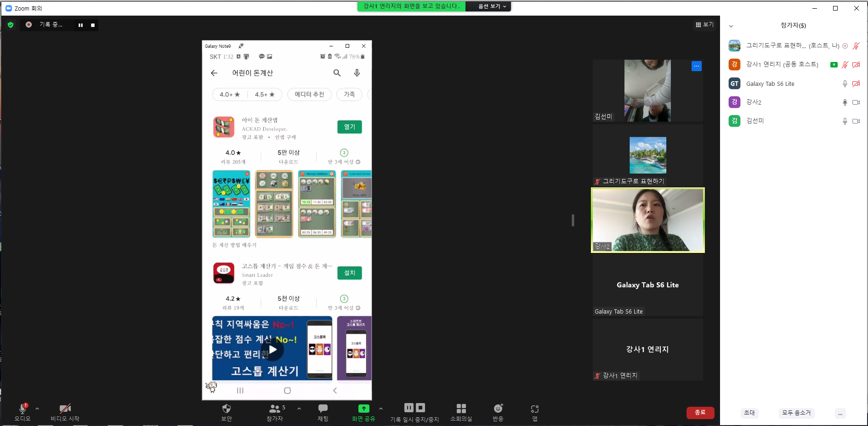Click the 초대 invite button
Screen dimensions: 868x426
coord(749,413)
